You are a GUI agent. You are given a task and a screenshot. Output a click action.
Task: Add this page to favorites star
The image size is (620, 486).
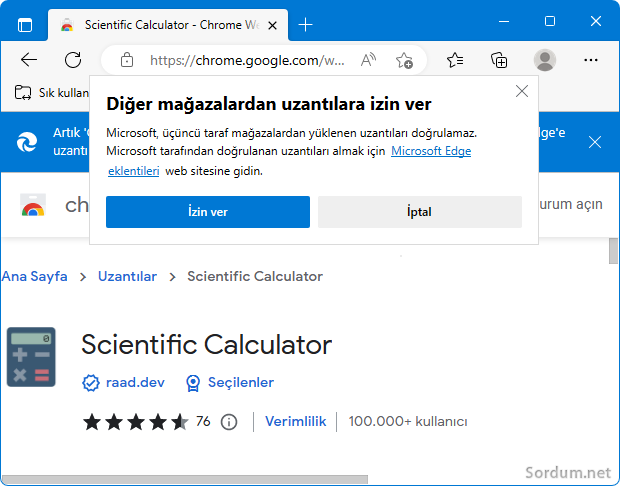tap(404, 61)
